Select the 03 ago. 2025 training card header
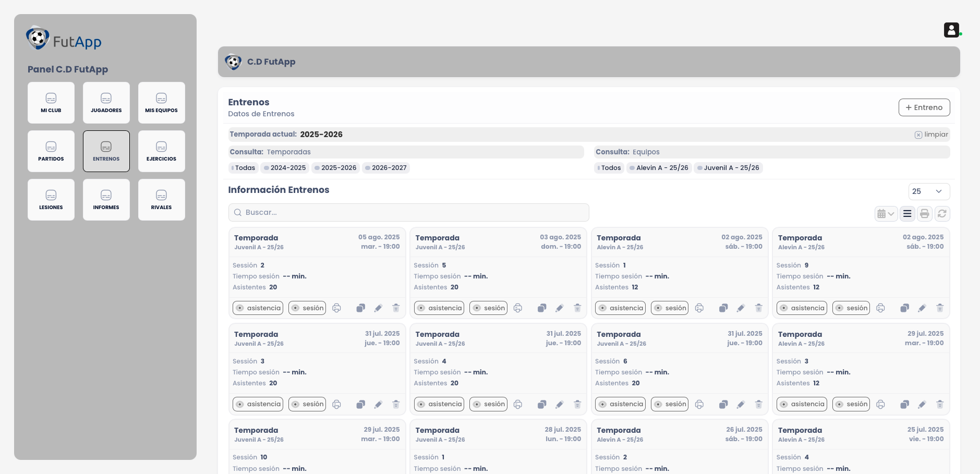This screenshot has height=474, width=980. point(498,242)
